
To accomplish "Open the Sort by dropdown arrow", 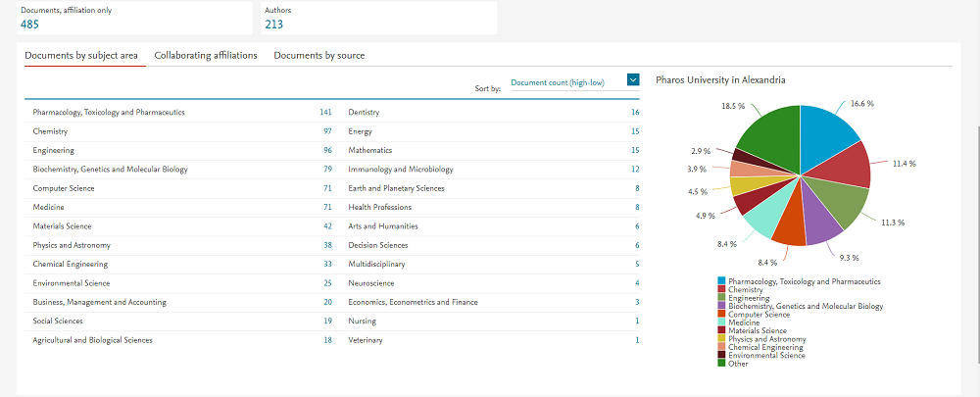I will pyautogui.click(x=633, y=80).
